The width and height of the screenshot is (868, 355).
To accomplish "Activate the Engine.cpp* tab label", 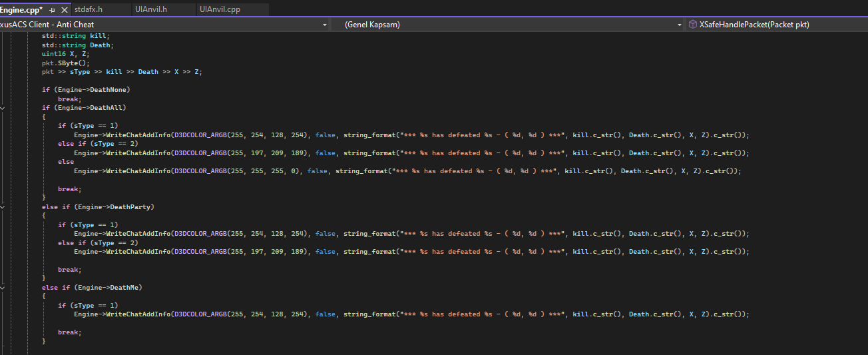I will pos(21,10).
